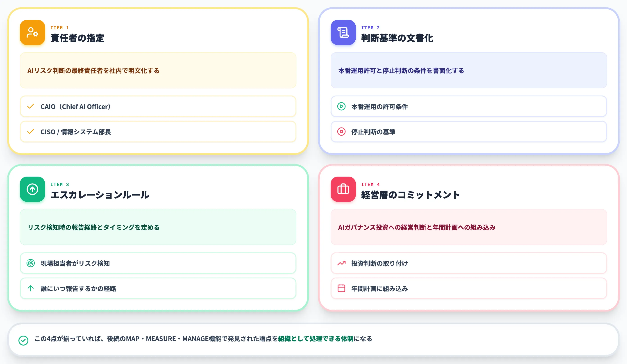
Task: Click the checkmark icon beside CAIO (Chief AI Officer)
Action: [x=31, y=107]
